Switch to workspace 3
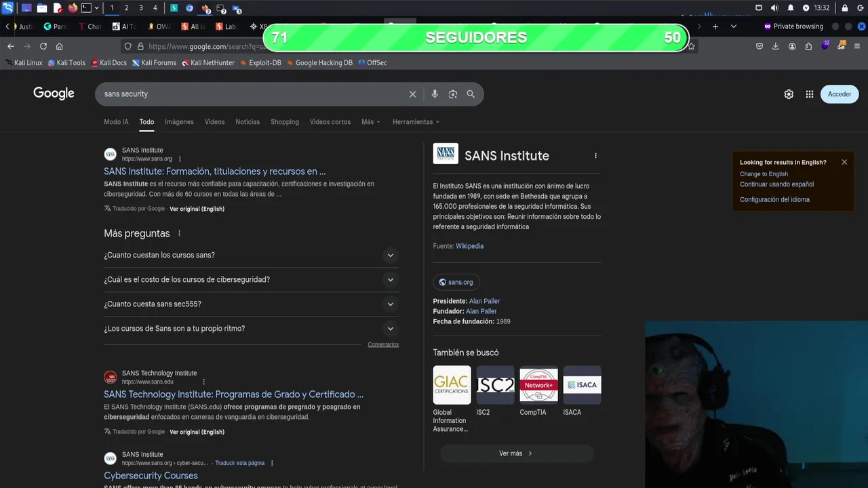The height and width of the screenshot is (488, 868). coord(141,8)
